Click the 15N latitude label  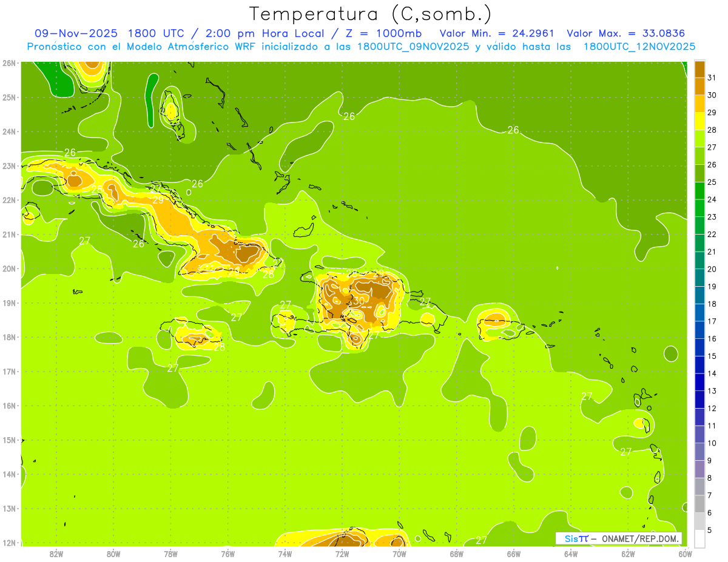pyautogui.click(x=8, y=440)
